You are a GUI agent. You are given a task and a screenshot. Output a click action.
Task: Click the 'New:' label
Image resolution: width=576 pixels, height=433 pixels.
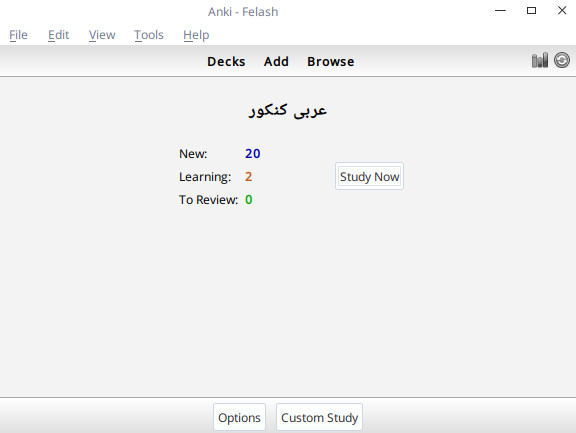click(x=193, y=154)
